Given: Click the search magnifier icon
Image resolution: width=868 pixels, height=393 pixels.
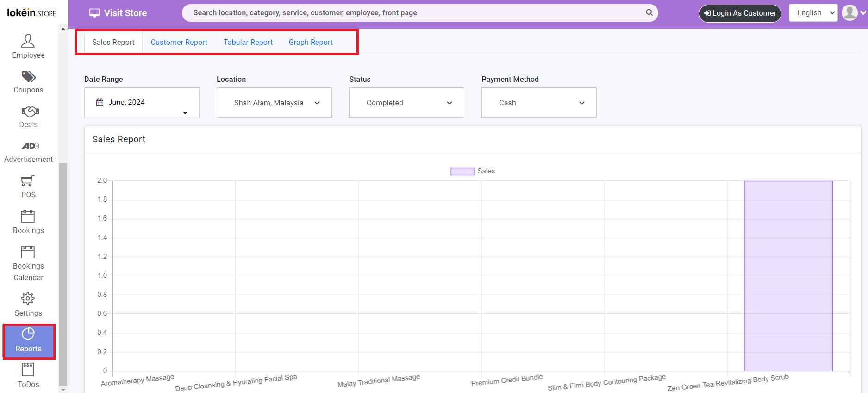Looking at the screenshot, I should 649,12.
